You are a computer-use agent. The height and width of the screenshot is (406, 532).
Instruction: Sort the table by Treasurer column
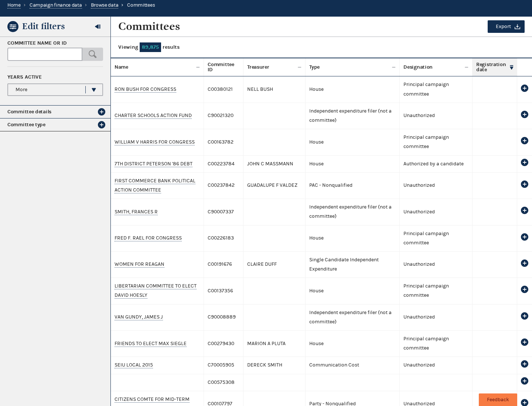pos(274,67)
